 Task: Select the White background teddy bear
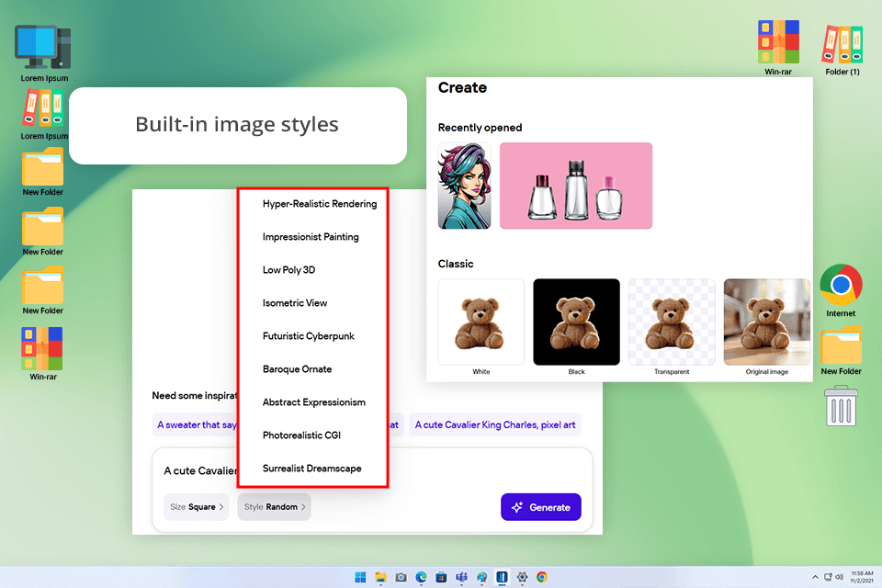(x=481, y=322)
